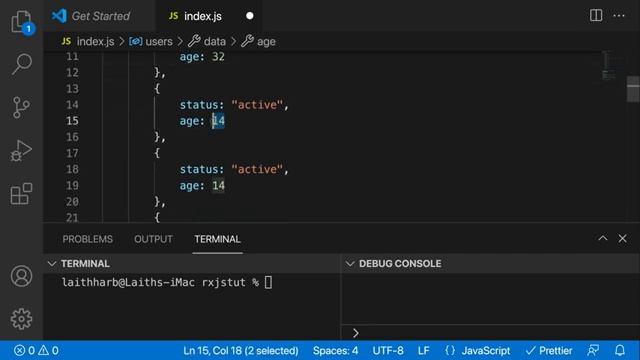Click the index.js breadcrumb
This screenshot has width=640, height=360.
pos(88,42)
